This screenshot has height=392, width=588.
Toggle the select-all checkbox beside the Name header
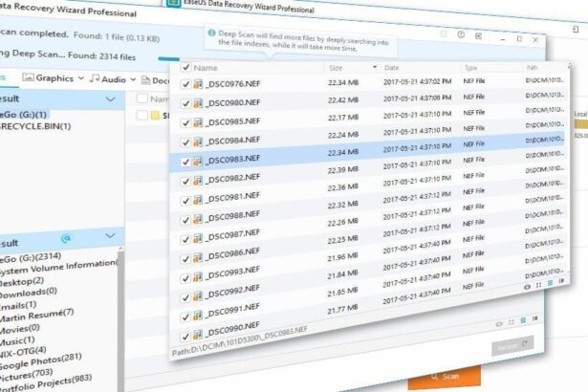point(185,67)
